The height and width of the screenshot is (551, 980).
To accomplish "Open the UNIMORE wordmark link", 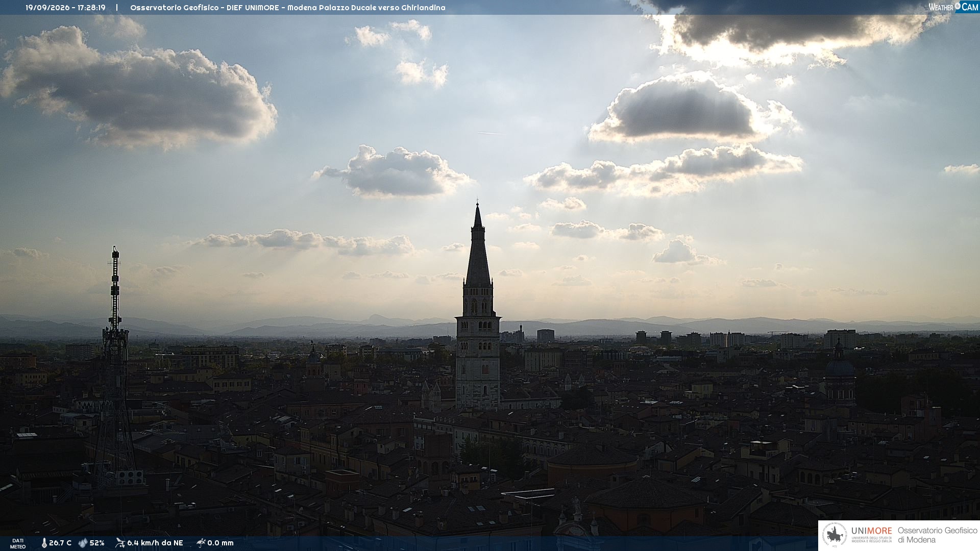I will pyautogui.click(x=872, y=531).
